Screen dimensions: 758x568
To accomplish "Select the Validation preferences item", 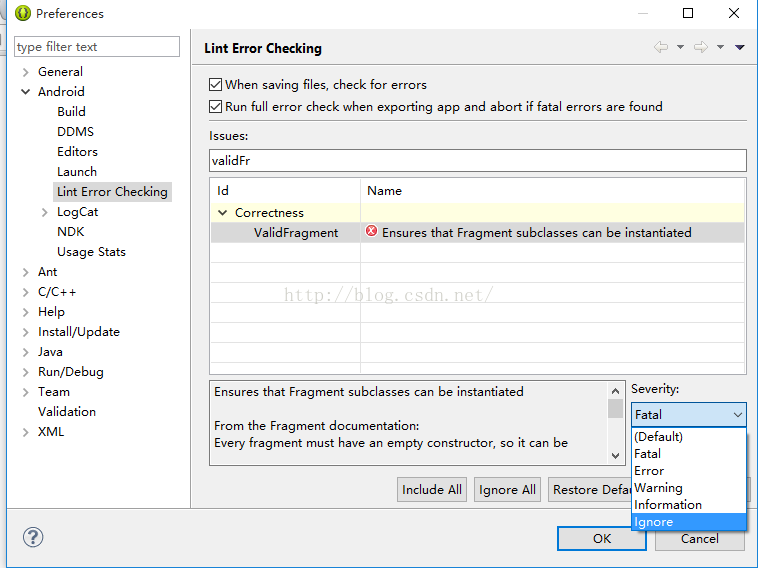I will click(67, 412).
